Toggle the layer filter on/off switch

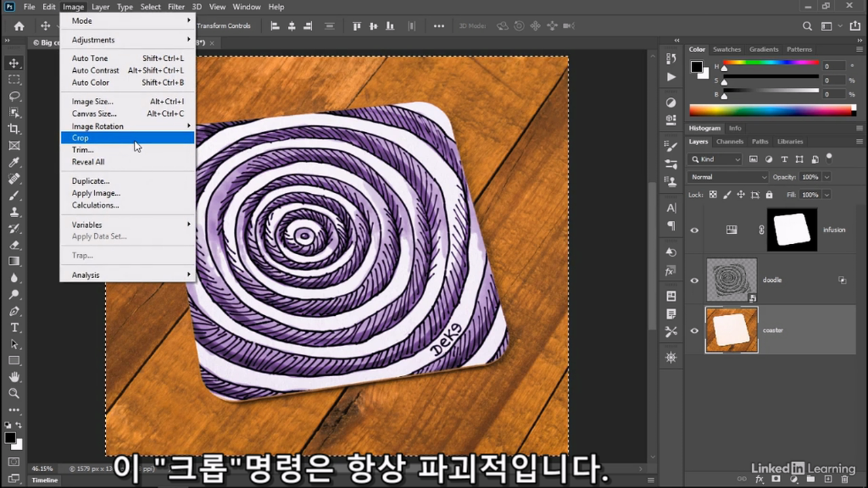coord(829,159)
